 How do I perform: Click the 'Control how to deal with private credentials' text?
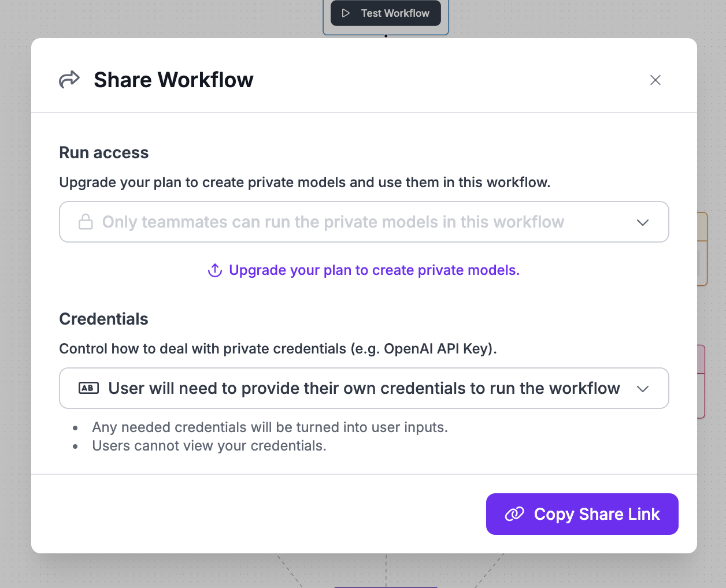[x=278, y=349]
